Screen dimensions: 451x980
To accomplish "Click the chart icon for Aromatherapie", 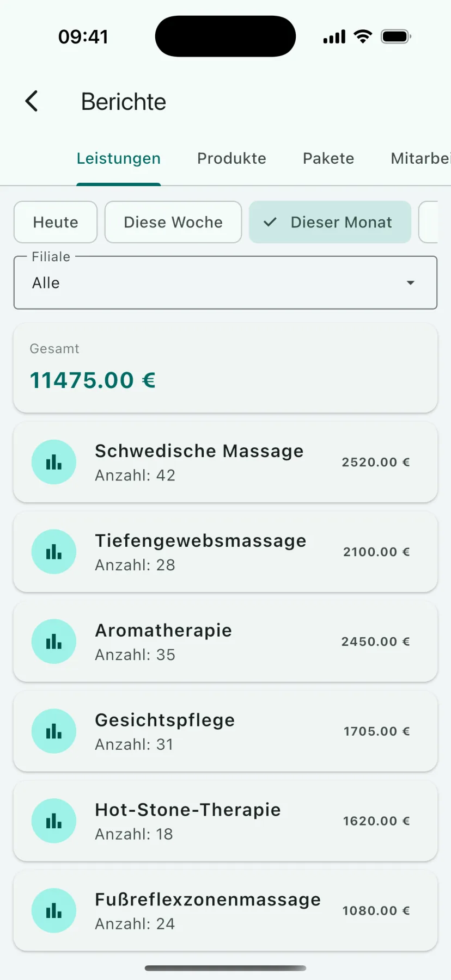I will [54, 642].
